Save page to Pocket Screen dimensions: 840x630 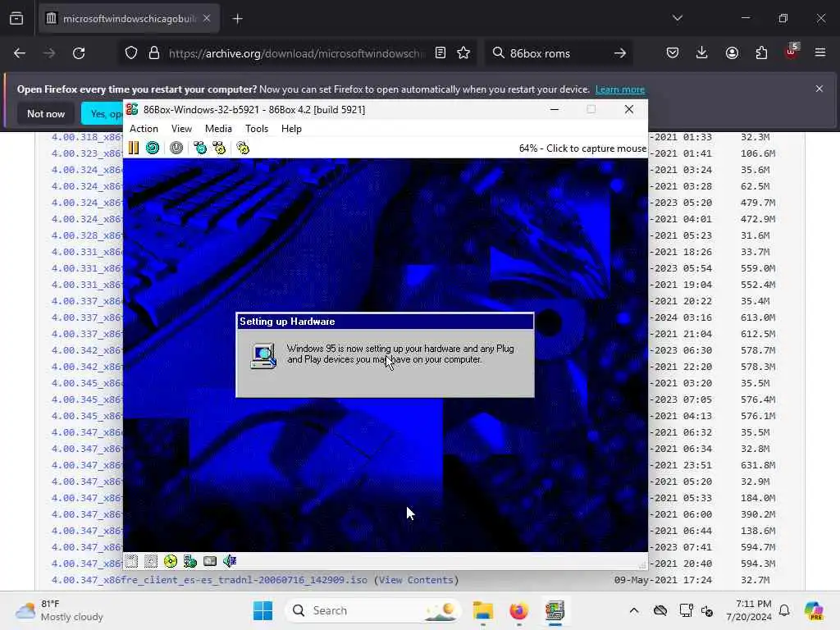point(673,53)
